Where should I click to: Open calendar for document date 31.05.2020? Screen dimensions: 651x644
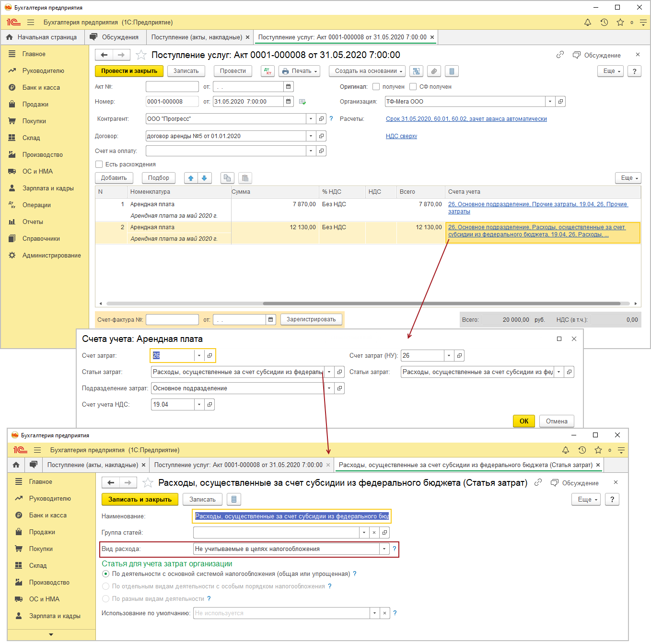tap(289, 102)
